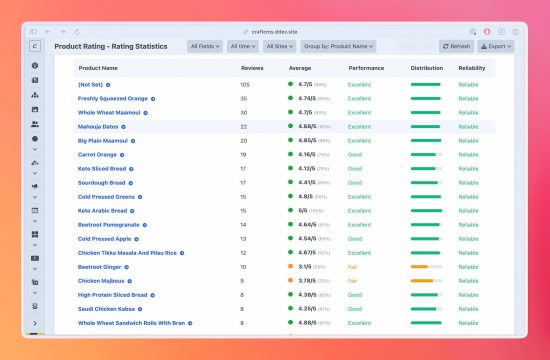Open the All Sites filter dropdown
Viewport: 550px width, 360px height.
280,46
